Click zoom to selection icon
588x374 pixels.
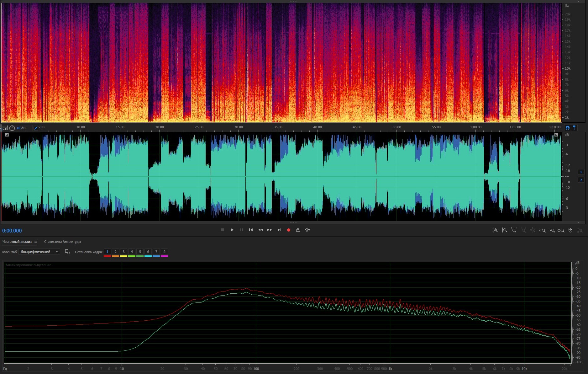pyautogui.click(x=561, y=230)
